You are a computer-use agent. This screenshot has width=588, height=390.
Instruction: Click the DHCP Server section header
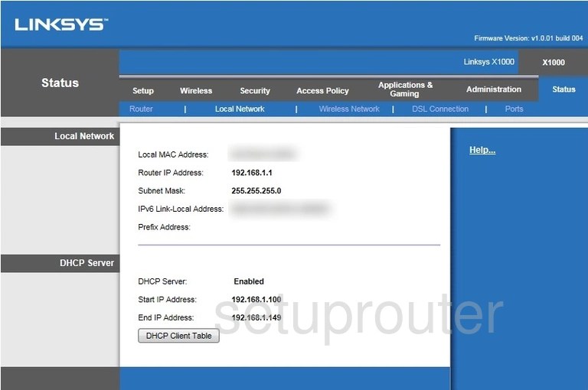[87, 263]
